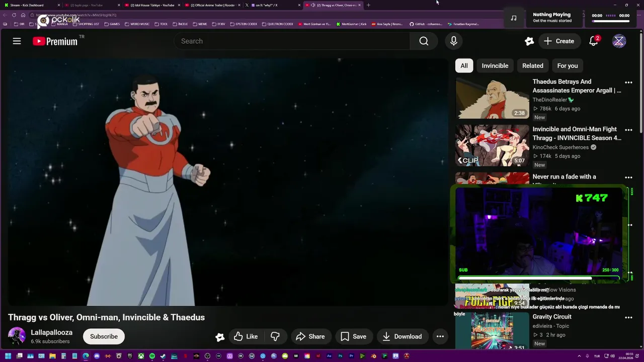Screen dimensions: 644x362
Task: Click the magnifier search button
Action: [x=424, y=41]
